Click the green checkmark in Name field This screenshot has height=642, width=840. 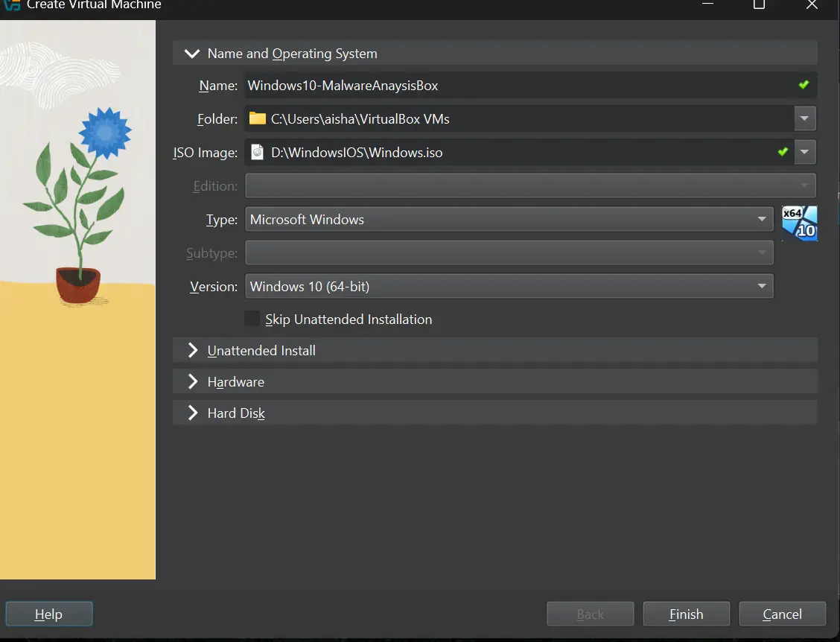tap(804, 85)
